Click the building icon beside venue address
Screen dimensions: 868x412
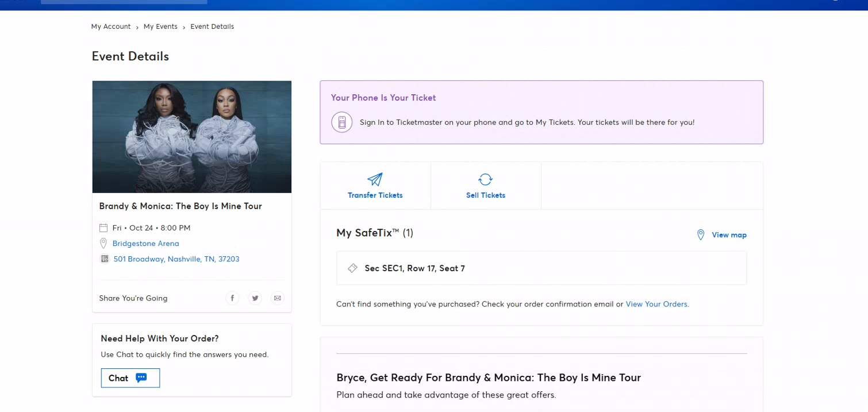coord(105,259)
